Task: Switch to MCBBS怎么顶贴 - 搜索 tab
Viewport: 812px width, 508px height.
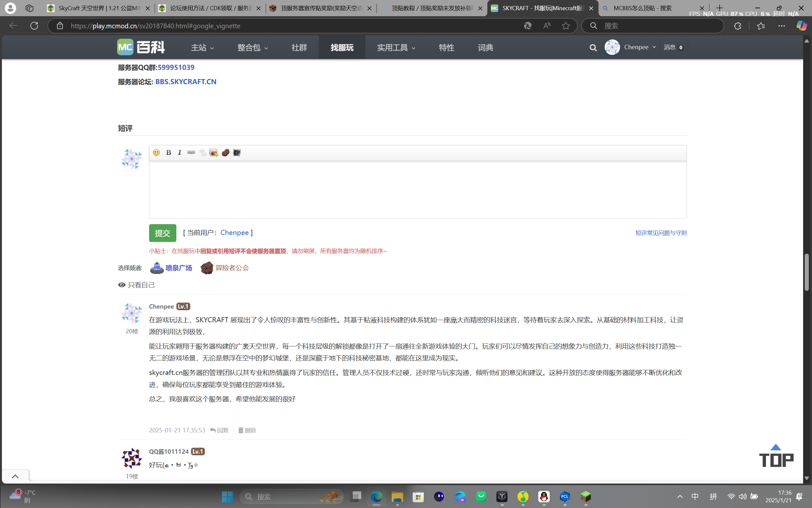Action: pyautogui.click(x=653, y=8)
